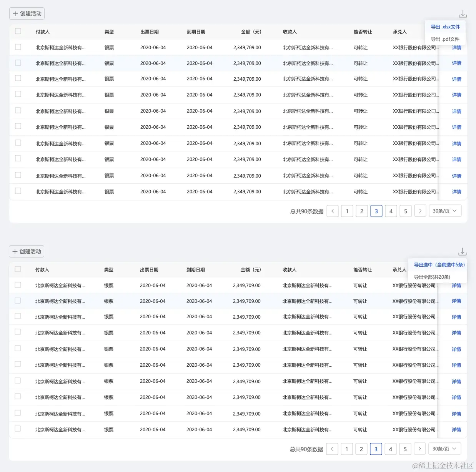Click 付款人 column header in upper table

click(43, 32)
